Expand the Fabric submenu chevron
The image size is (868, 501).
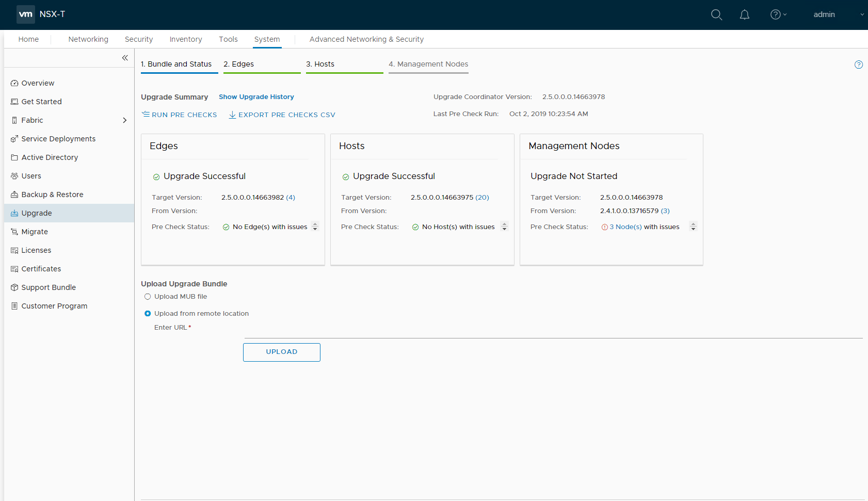click(x=124, y=120)
